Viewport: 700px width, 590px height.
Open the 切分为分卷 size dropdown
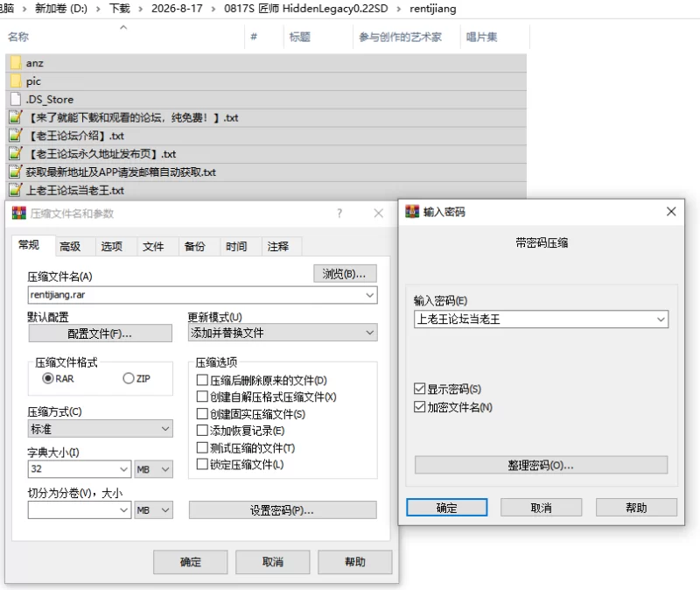(x=123, y=509)
